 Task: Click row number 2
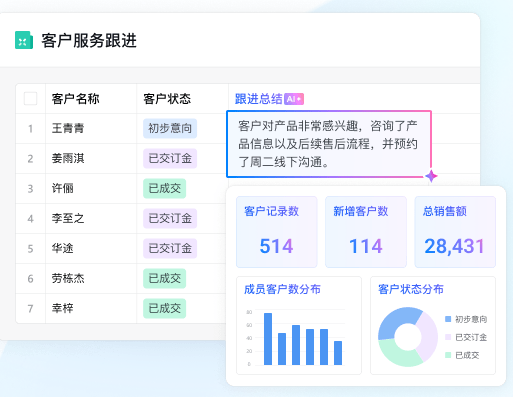[30, 159]
